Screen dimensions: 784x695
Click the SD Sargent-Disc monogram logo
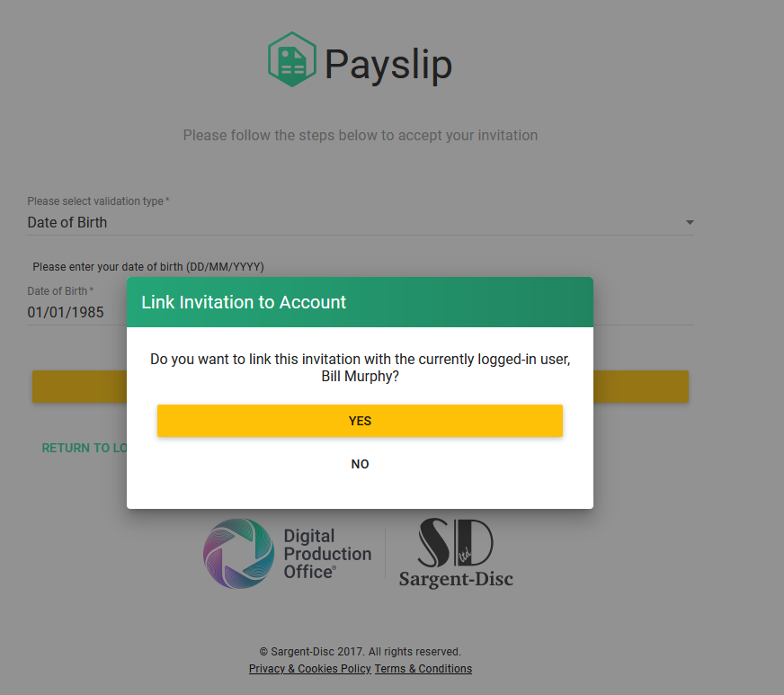[x=456, y=542]
